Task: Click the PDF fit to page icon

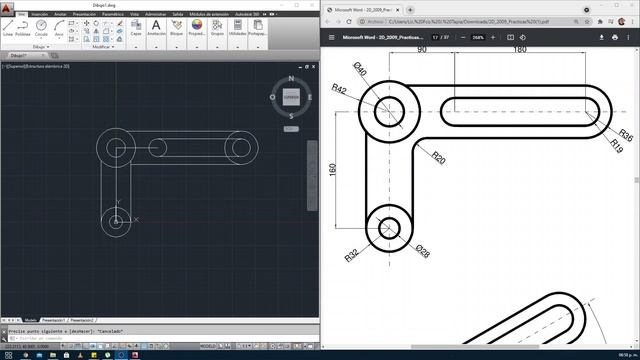Action: tap(510, 38)
